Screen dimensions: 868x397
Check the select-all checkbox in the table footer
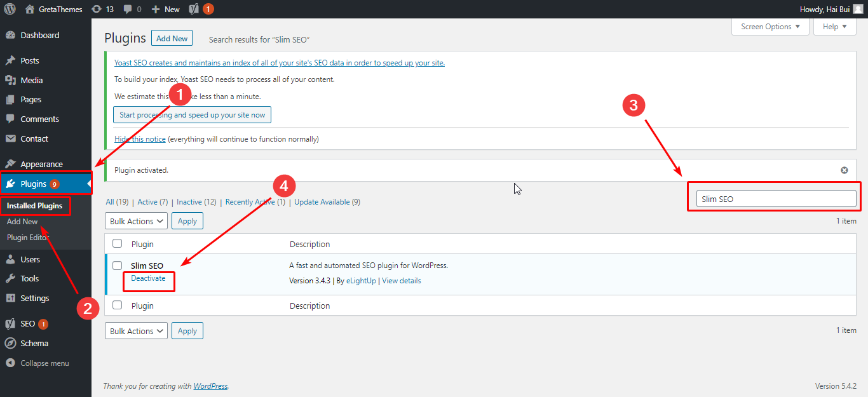[x=118, y=305]
